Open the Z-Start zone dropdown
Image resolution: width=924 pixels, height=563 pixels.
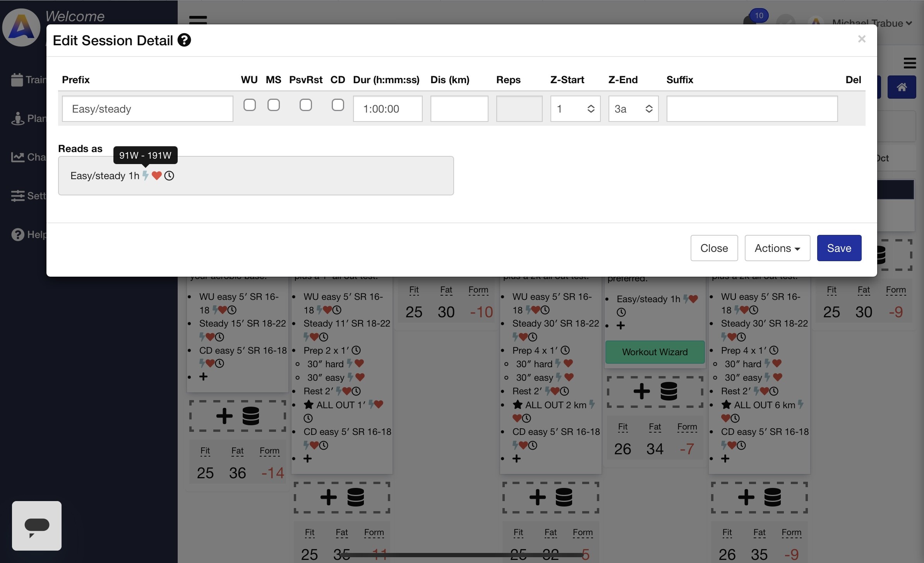tap(575, 109)
